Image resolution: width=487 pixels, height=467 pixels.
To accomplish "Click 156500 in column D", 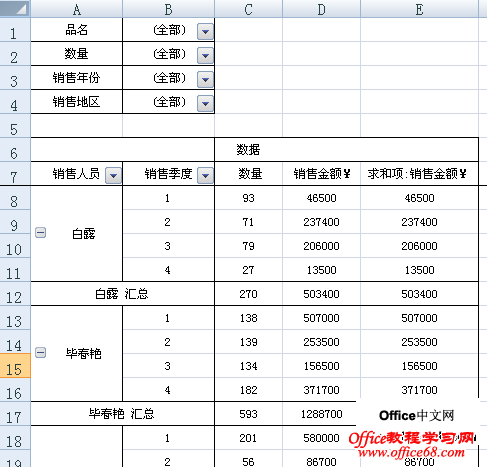I will (322, 366).
